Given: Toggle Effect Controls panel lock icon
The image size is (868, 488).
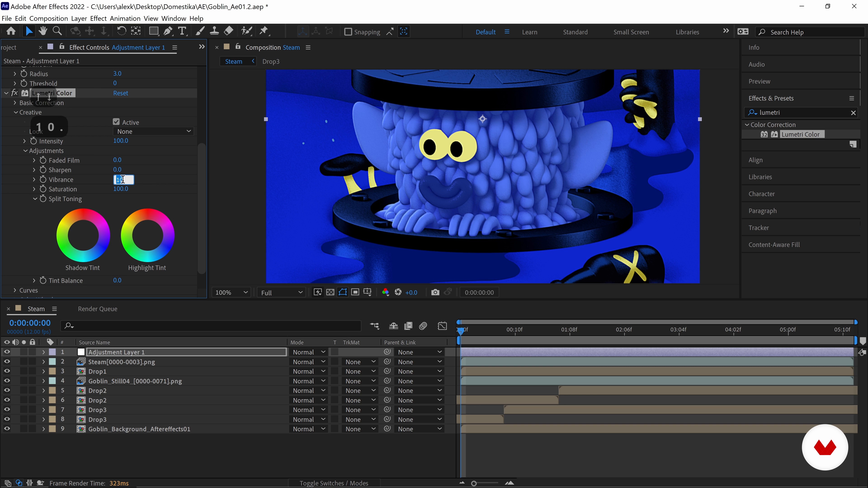Looking at the screenshot, I should (62, 47).
